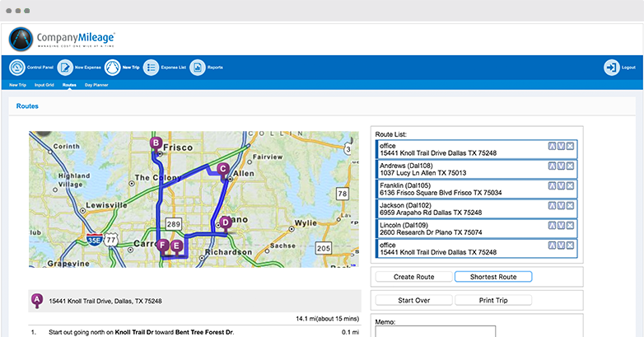Switch to the Input Grid sub-tab
Screen dimensions: 644x337
coord(44,85)
